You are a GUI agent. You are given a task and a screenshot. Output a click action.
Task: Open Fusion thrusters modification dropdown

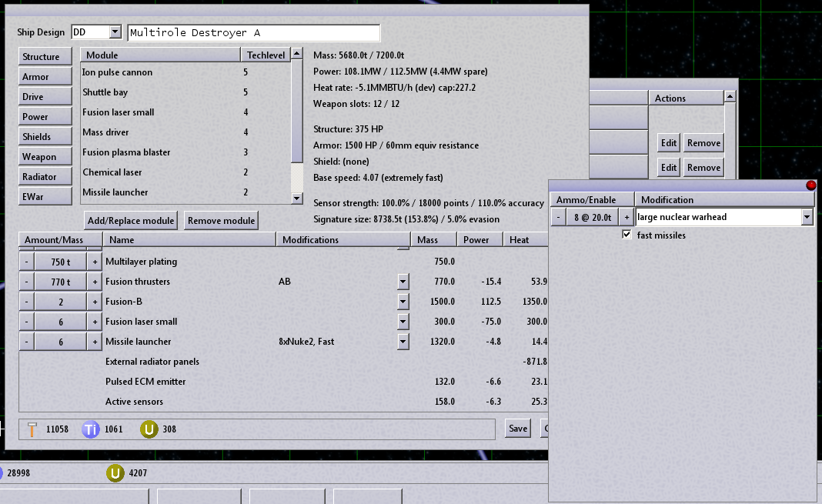403,282
